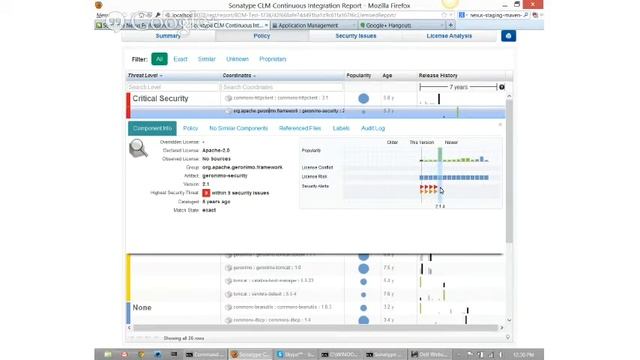The width and height of the screenshot is (640, 360).
Task: Click the 7 years release history range
Action: pos(458,87)
